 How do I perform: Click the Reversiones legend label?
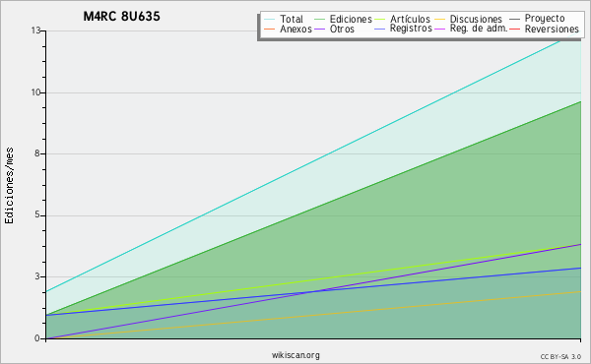(552, 29)
